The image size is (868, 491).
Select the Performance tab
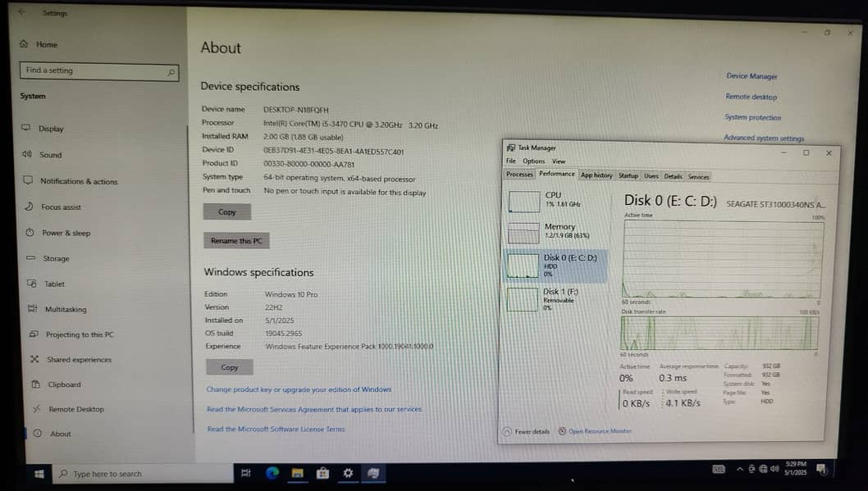[x=556, y=174]
